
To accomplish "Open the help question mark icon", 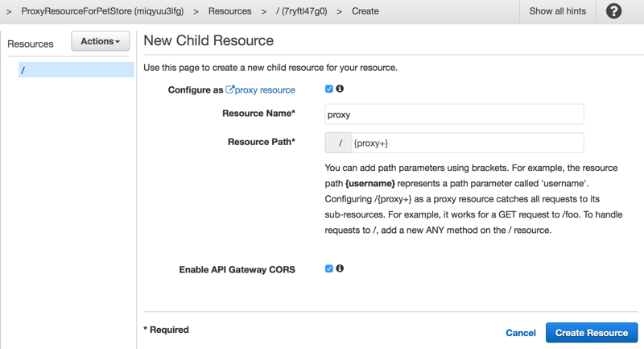I will (x=613, y=11).
